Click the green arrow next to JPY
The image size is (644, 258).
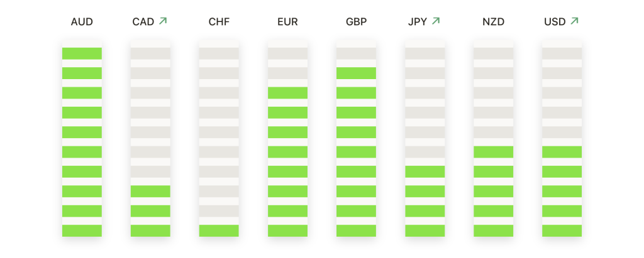click(436, 21)
